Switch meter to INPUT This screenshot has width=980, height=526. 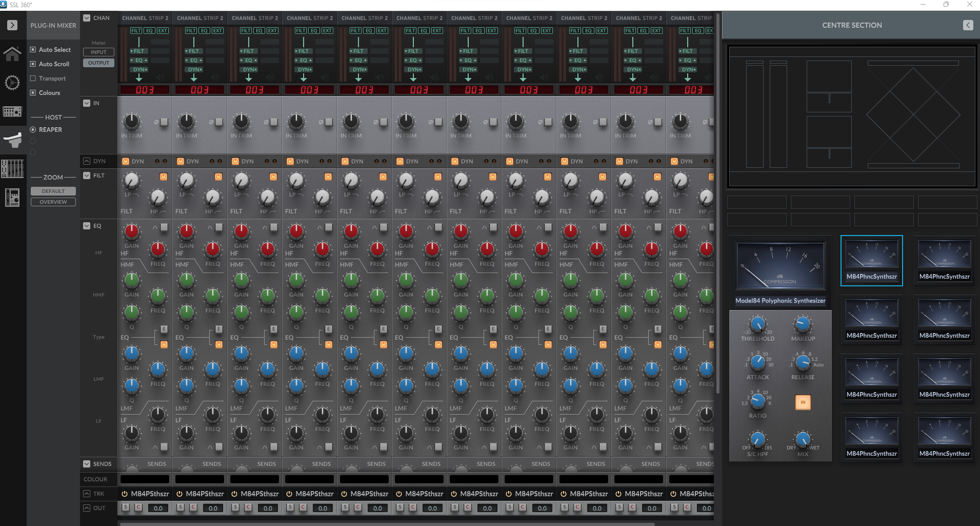click(x=98, y=52)
